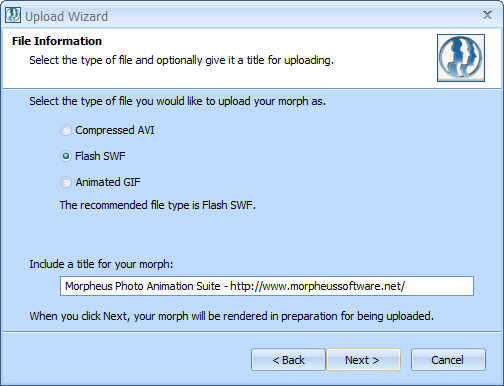Select the Flash SWF radio button
The width and height of the screenshot is (504, 386).
(66, 156)
